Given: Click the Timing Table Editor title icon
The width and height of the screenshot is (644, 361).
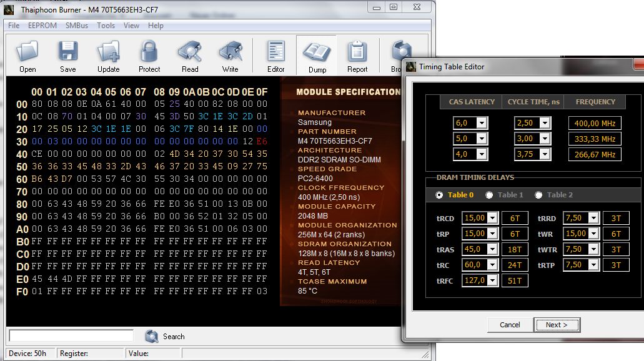Looking at the screenshot, I should tap(411, 67).
